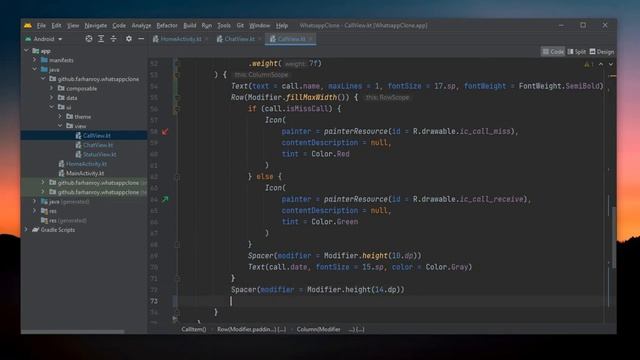Expand the theme package

click(60, 116)
